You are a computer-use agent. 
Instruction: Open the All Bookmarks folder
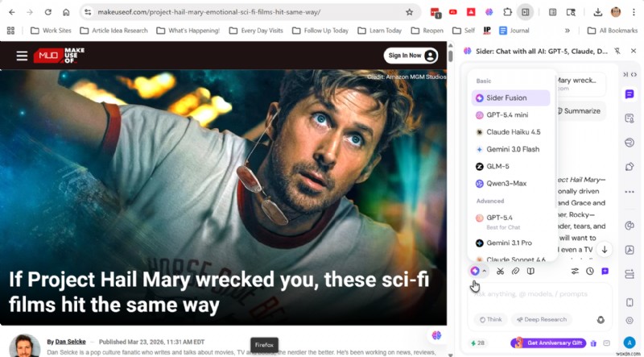pyautogui.click(x=613, y=31)
